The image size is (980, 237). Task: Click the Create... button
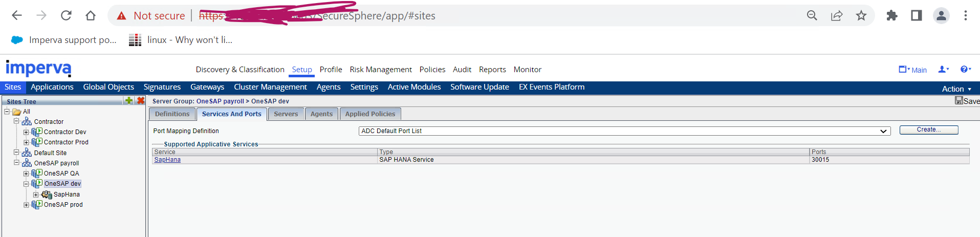(928, 130)
